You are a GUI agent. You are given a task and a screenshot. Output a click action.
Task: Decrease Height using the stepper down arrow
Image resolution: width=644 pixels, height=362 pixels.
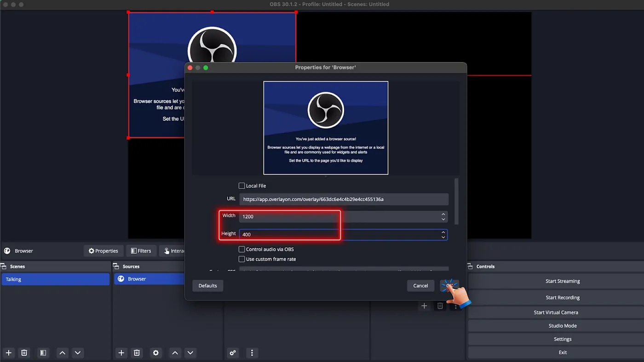[x=443, y=237]
